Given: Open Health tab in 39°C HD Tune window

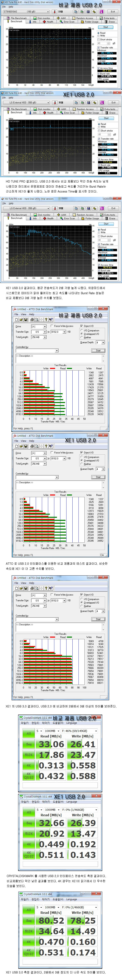Looking at the screenshot, I should 48,218.
